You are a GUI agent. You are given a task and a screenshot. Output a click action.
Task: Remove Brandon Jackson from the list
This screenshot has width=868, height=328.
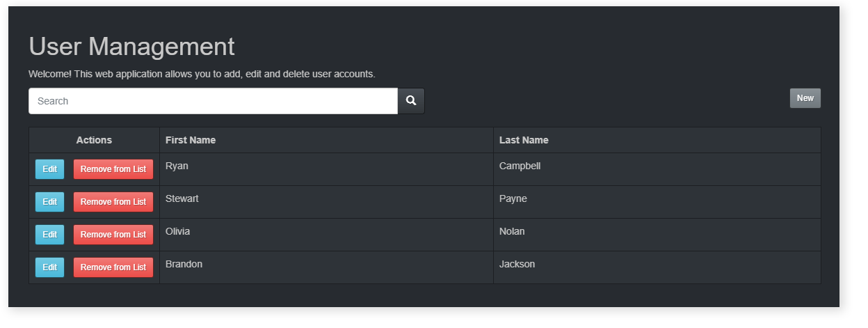tap(113, 267)
